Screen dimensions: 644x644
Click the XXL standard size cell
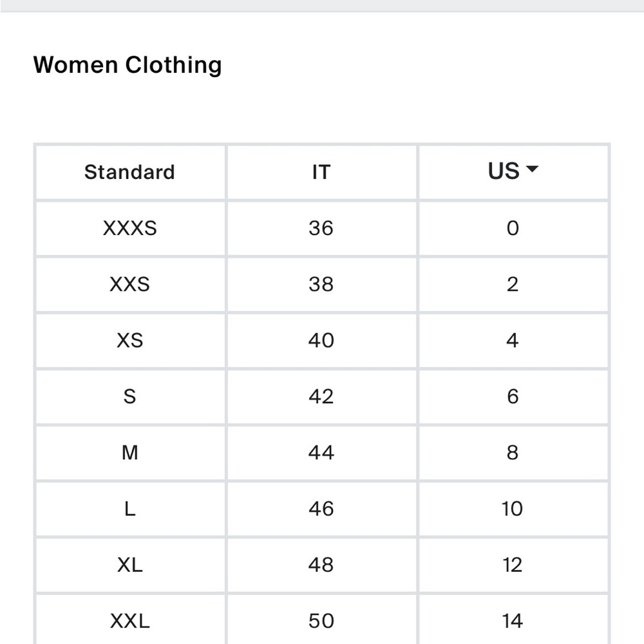pos(130,620)
